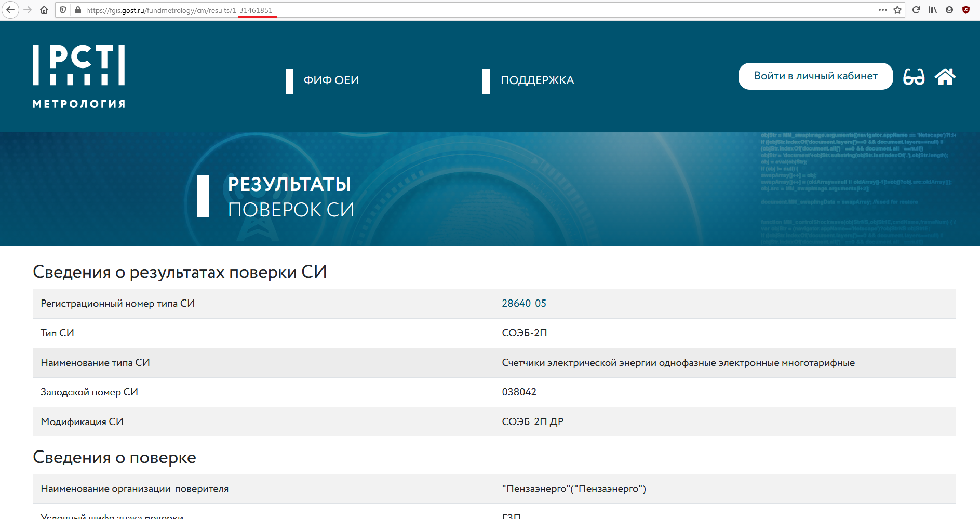Open registration number link 28640-05
The width and height of the screenshot is (980, 519).
pyautogui.click(x=523, y=303)
